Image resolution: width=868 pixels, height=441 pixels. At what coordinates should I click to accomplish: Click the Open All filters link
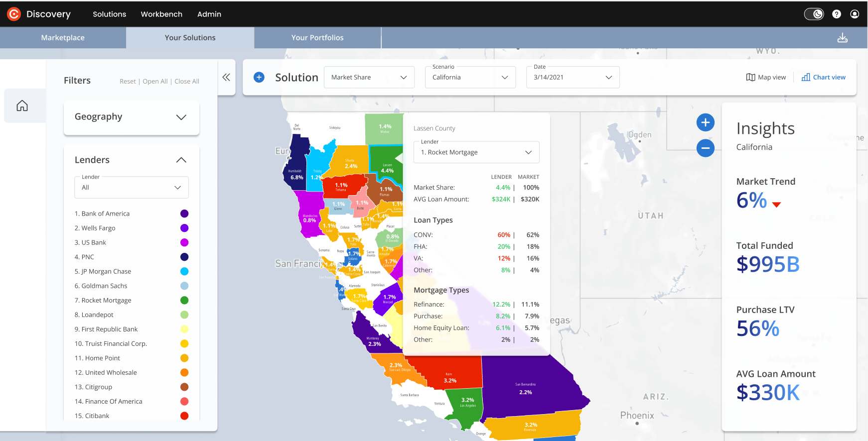[x=155, y=81]
